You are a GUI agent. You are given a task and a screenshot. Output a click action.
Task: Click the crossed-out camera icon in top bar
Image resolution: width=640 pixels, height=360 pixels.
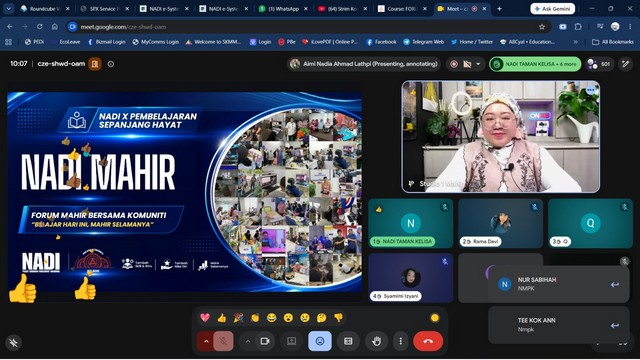coord(467,64)
